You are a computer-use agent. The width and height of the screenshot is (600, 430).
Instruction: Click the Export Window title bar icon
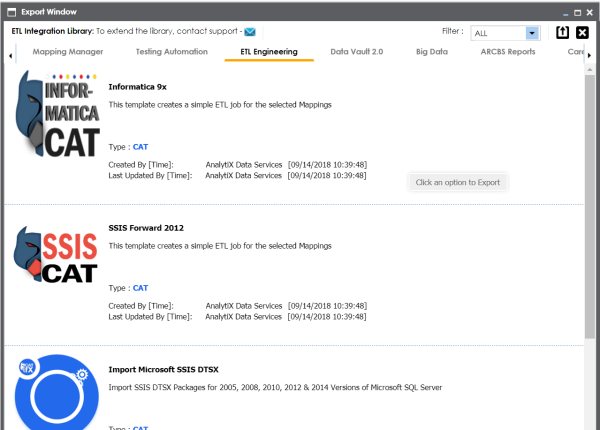10,10
